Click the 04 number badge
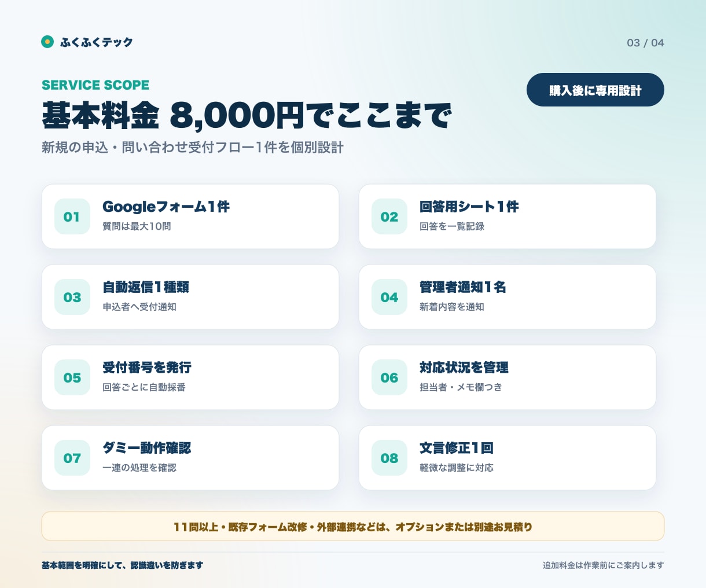The width and height of the screenshot is (706, 588). 389,297
